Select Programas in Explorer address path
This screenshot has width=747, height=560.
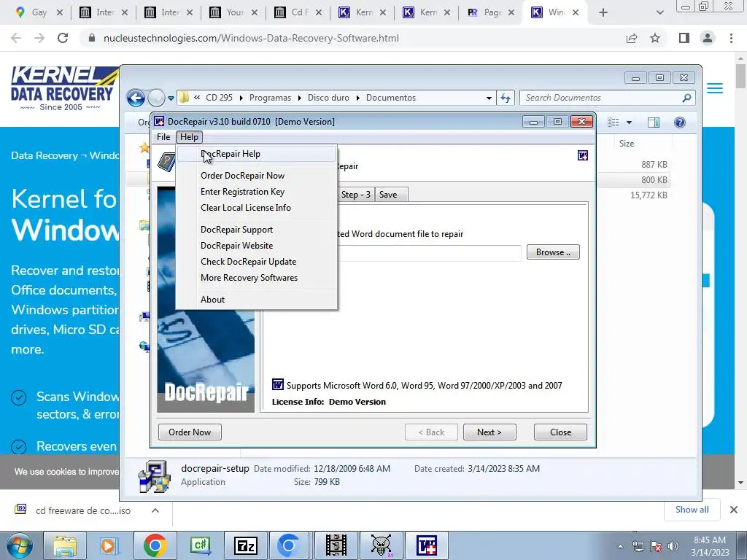[x=270, y=98]
